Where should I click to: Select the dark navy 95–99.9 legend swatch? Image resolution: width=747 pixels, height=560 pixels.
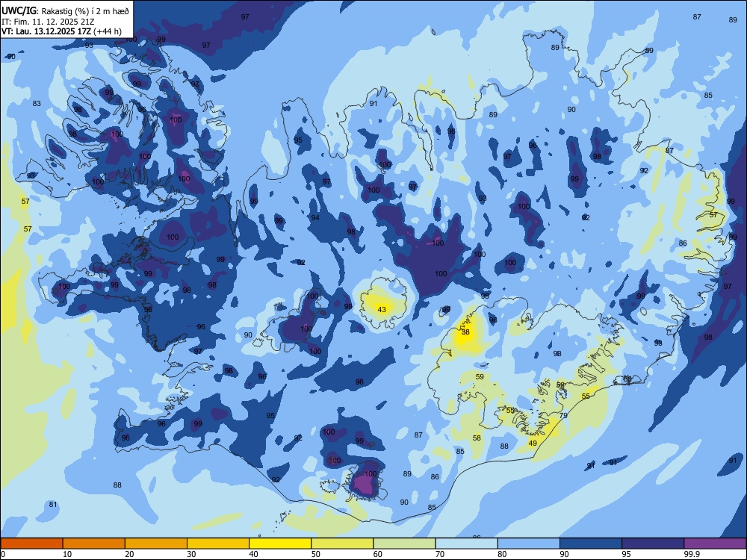[653, 544]
